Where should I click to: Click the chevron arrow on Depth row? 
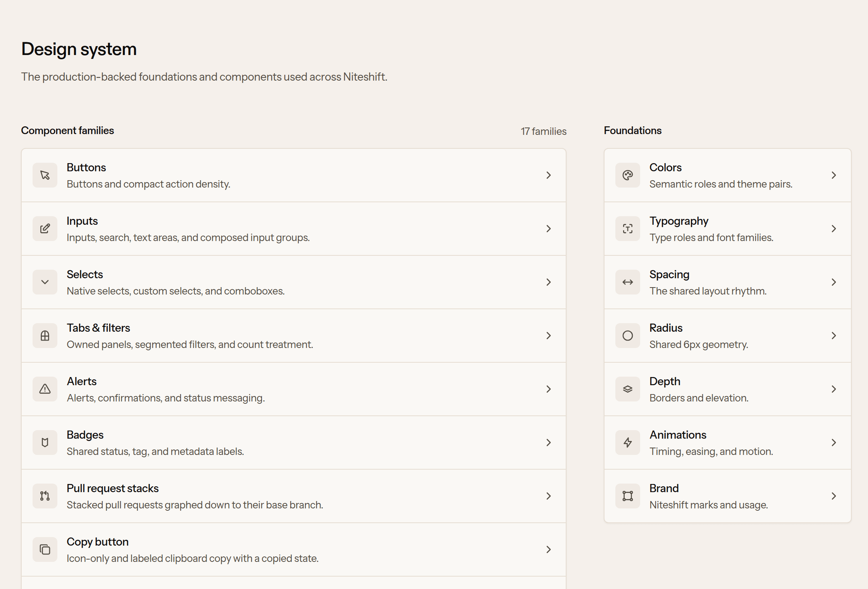pos(834,389)
